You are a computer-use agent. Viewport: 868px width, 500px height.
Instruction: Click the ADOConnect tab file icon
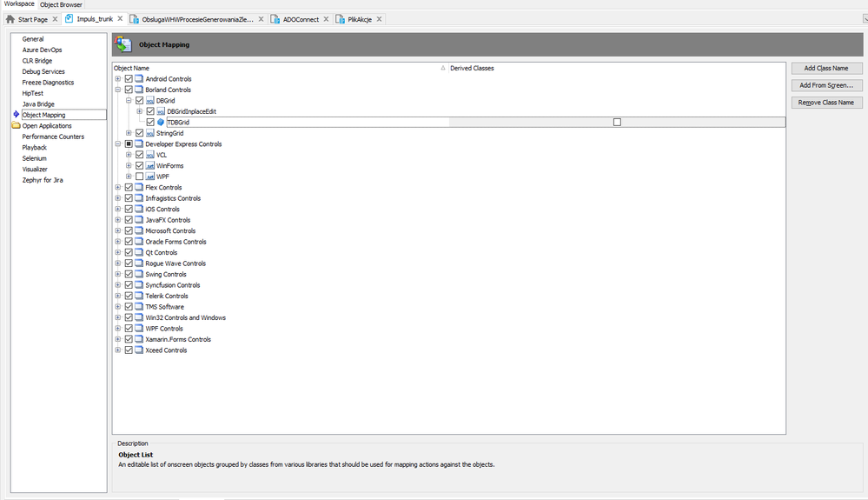click(275, 19)
